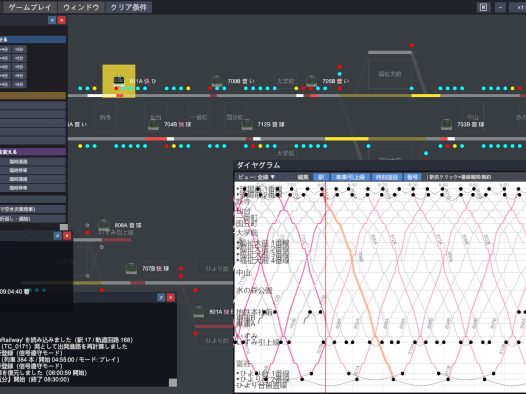Select train 707B icon on the lower track
The image size is (526, 394).
pos(131,269)
